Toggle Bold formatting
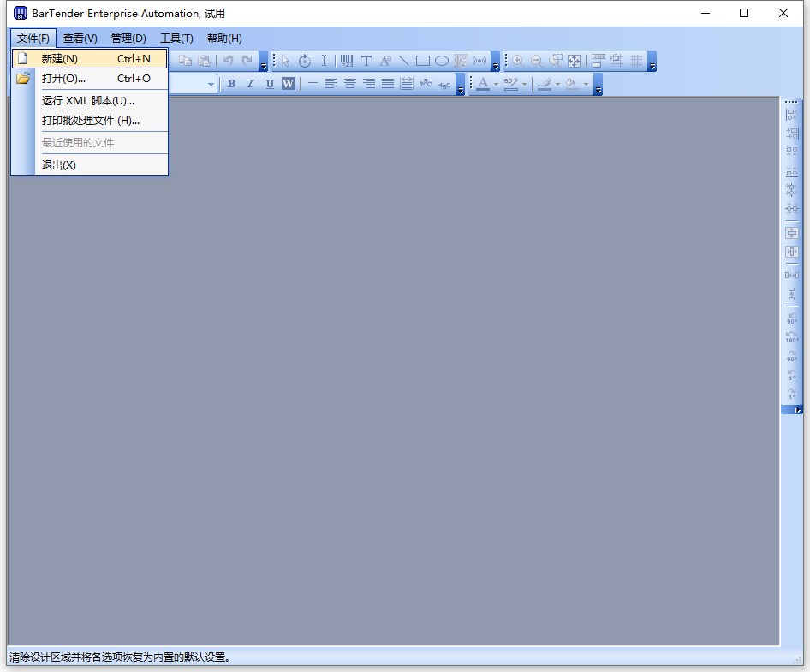Viewport: 810px width, 672px height. pyautogui.click(x=231, y=84)
